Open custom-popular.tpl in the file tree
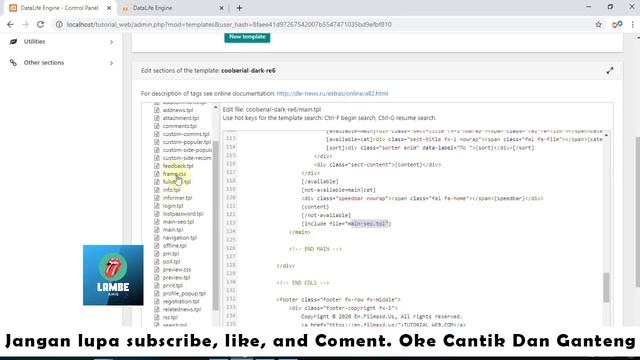The width and height of the screenshot is (640, 360). tap(187, 142)
